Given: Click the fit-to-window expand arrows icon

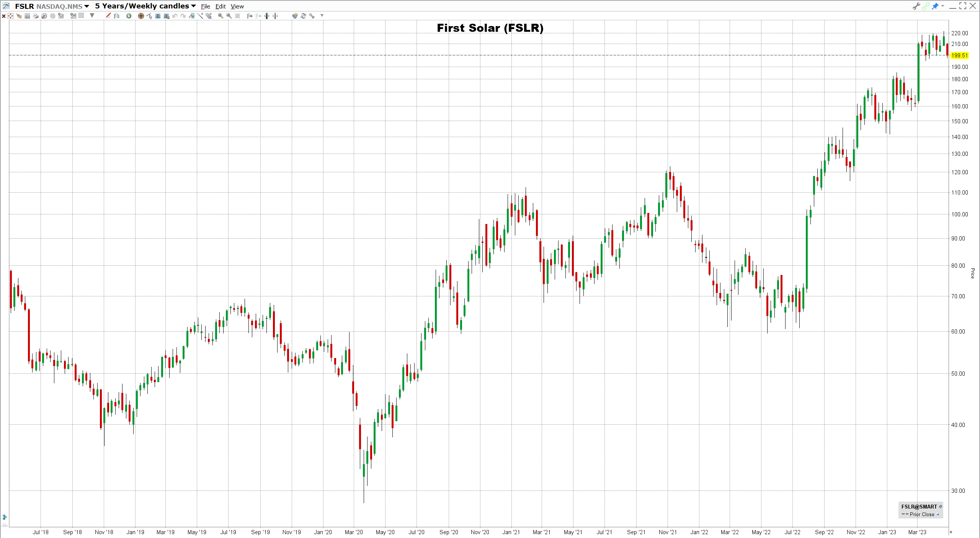Looking at the screenshot, I should pyautogui.click(x=10, y=16).
